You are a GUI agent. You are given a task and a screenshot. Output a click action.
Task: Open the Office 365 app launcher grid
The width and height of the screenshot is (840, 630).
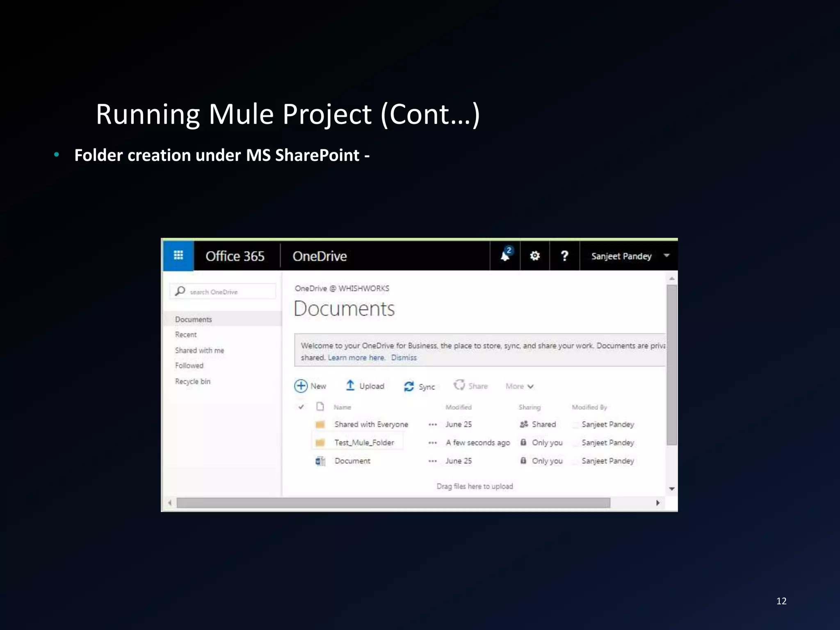pos(178,256)
